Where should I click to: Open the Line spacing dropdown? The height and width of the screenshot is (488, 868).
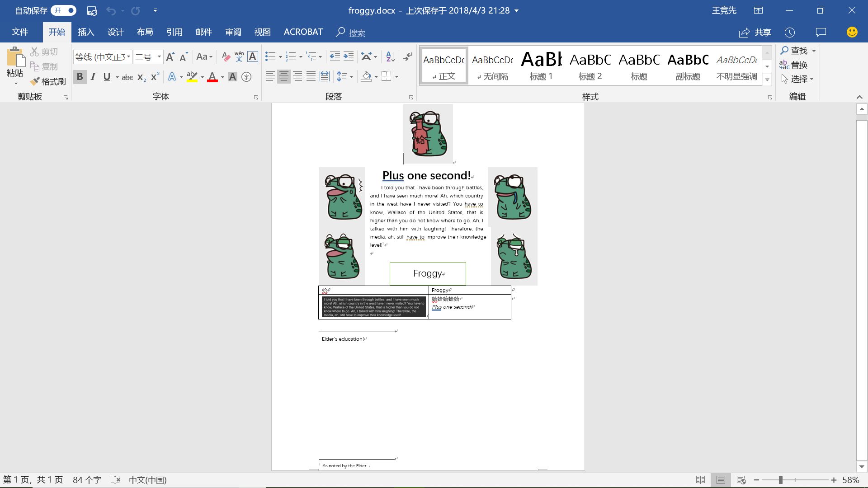[344, 77]
